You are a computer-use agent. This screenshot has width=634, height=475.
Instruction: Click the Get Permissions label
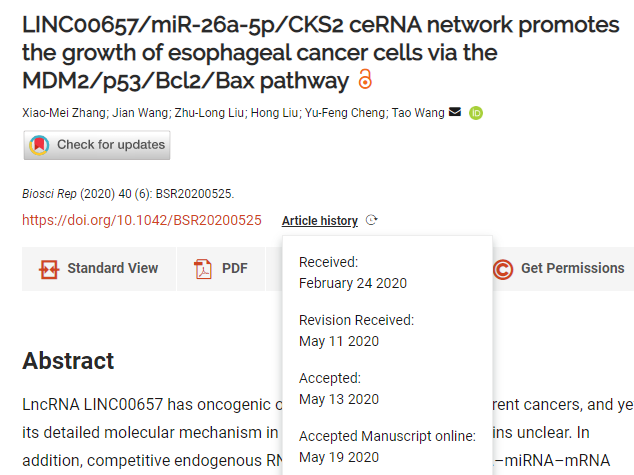point(573,268)
